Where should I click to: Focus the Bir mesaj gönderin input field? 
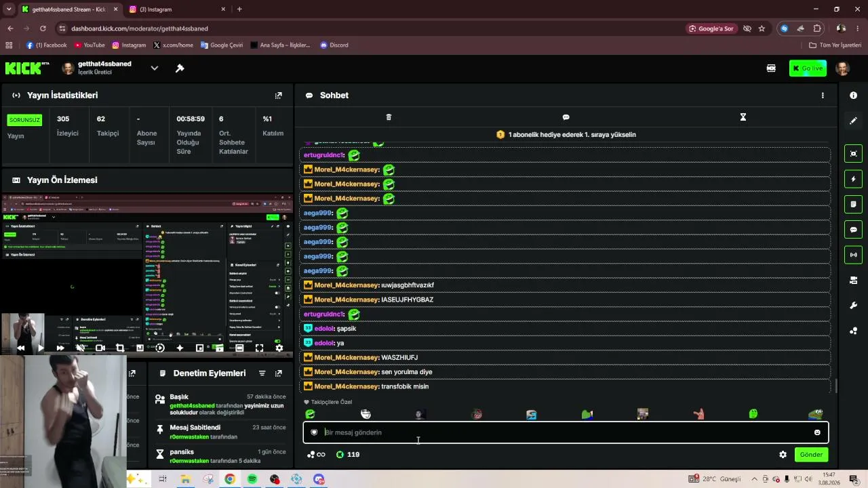pos(566,432)
